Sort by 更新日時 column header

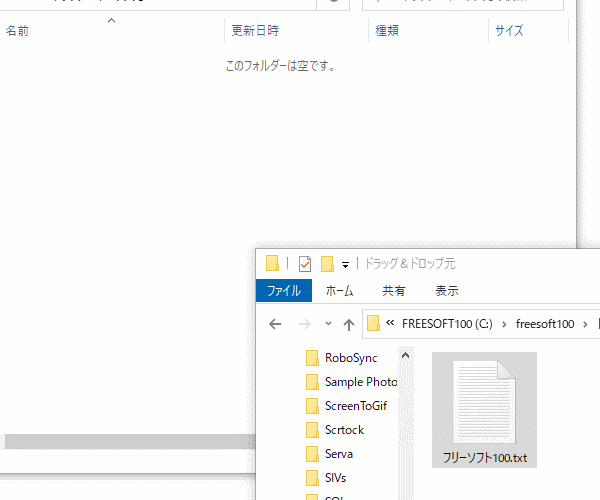coord(255,31)
